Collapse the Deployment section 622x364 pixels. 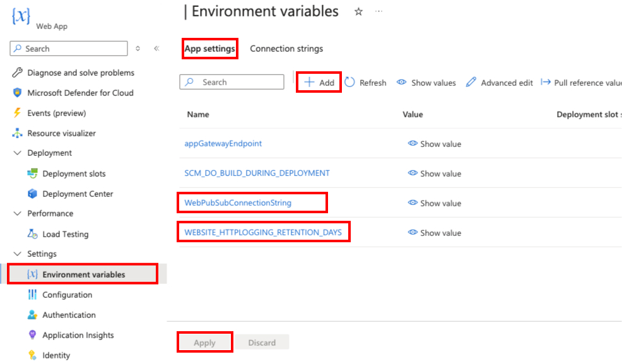click(x=17, y=153)
